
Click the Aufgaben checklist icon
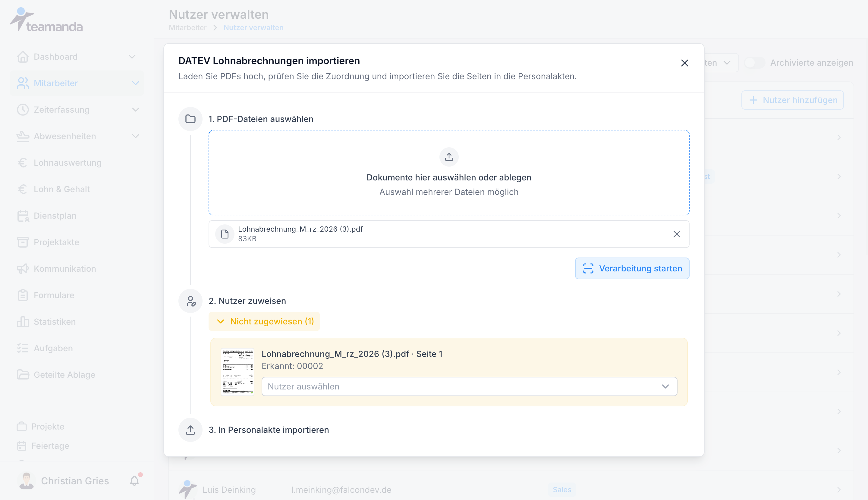(x=23, y=348)
